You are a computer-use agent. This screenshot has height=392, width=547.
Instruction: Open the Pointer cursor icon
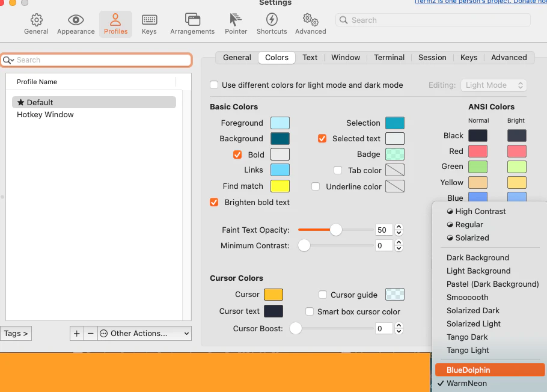point(236,24)
